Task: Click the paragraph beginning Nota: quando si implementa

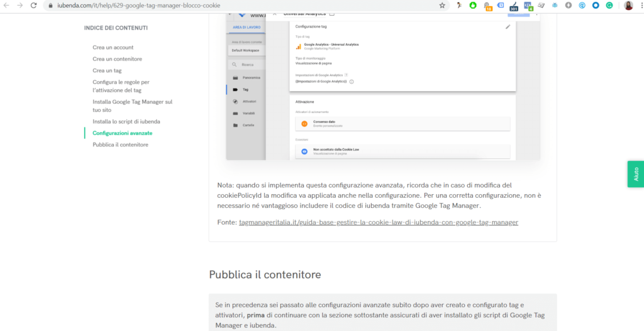Action: coord(379,195)
